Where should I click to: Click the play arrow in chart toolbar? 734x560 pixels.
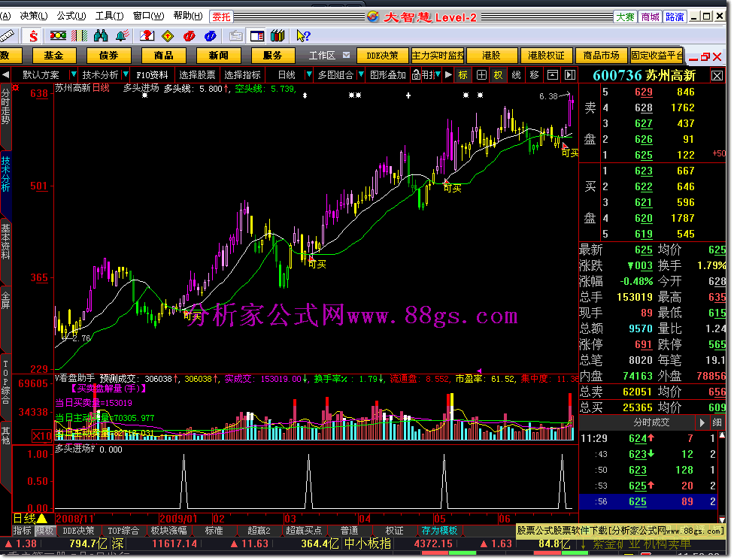pos(448,75)
